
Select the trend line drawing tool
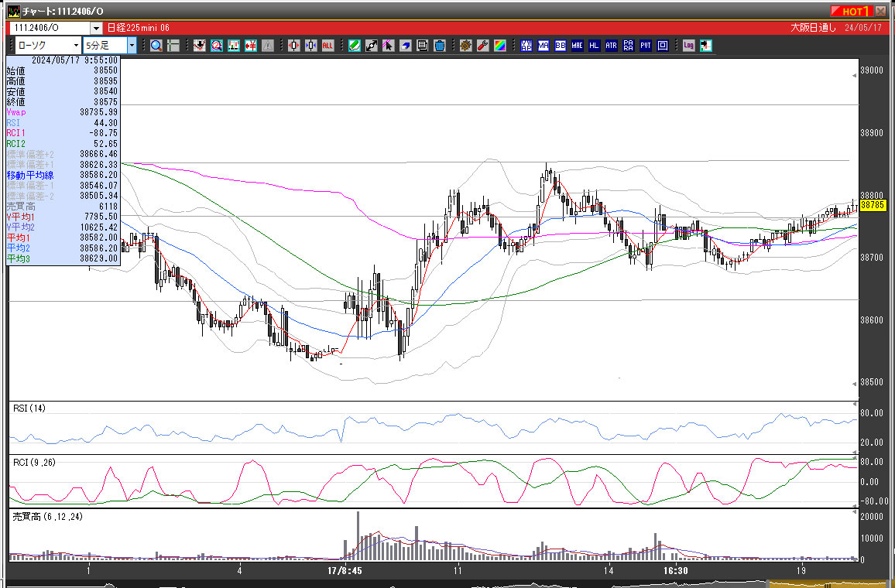(x=371, y=46)
